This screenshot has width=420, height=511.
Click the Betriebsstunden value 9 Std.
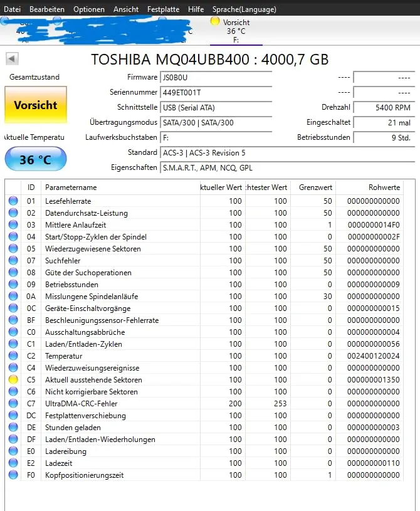[384, 137]
